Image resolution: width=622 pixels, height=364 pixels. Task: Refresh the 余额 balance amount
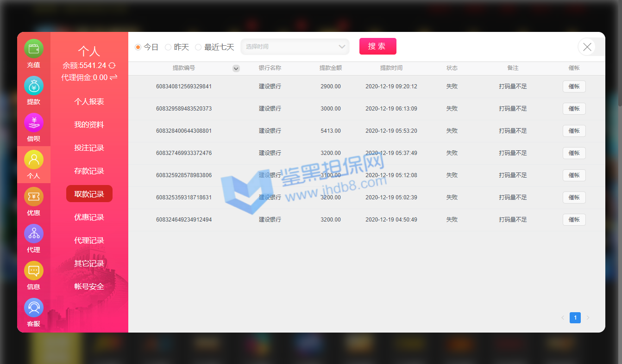112,66
